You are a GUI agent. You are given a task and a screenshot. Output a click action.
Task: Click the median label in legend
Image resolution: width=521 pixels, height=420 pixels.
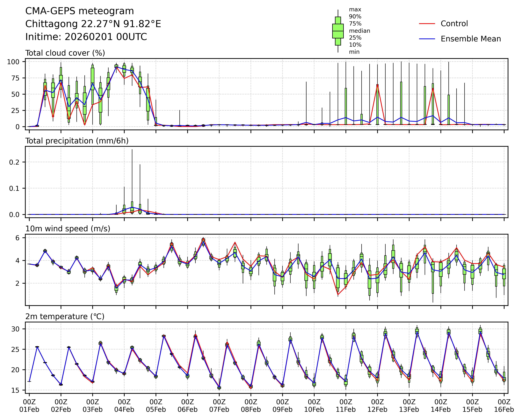(x=359, y=31)
